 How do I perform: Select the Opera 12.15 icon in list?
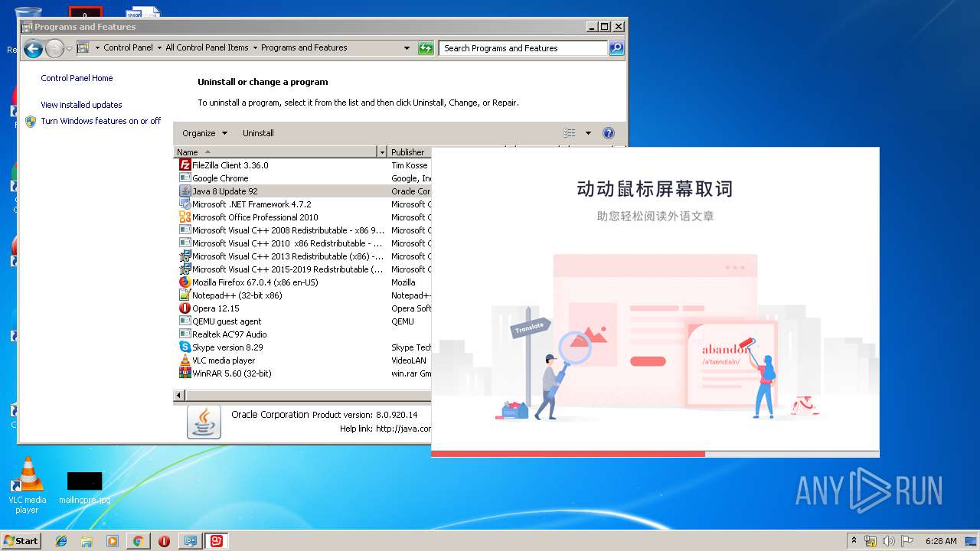185,308
